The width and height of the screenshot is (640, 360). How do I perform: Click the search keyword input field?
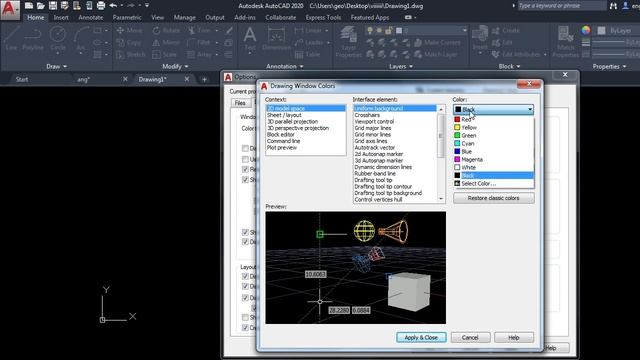click(x=561, y=6)
